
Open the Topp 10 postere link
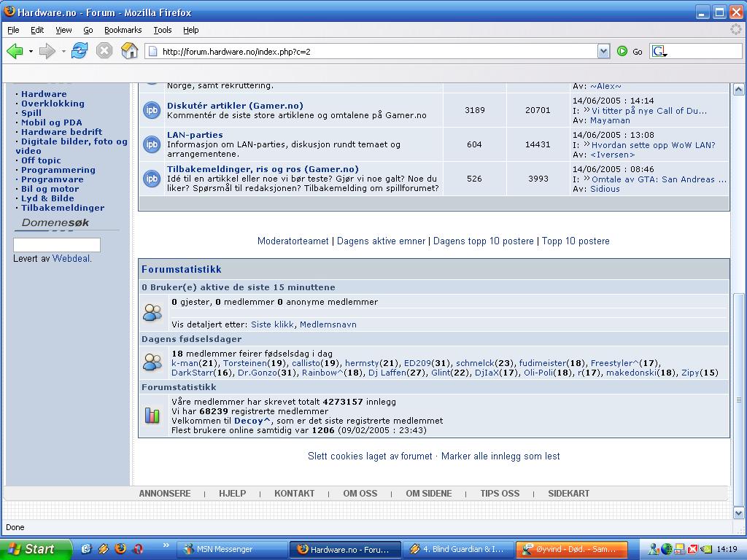point(576,241)
